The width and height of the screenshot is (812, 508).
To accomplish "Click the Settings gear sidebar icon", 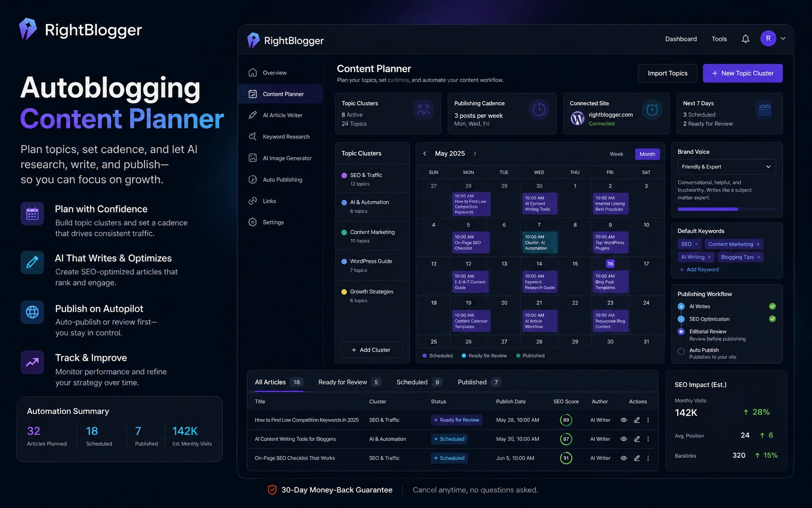I will click(x=252, y=222).
